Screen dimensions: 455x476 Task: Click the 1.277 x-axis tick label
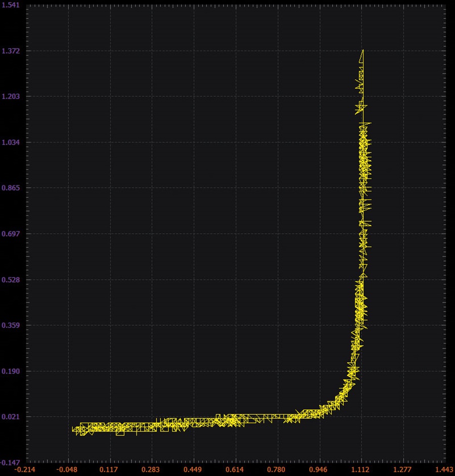pyautogui.click(x=402, y=470)
